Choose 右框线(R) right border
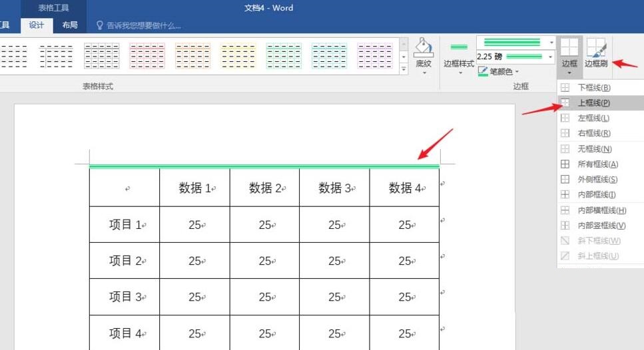This screenshot has height=350, width=644. pos(601,133)
